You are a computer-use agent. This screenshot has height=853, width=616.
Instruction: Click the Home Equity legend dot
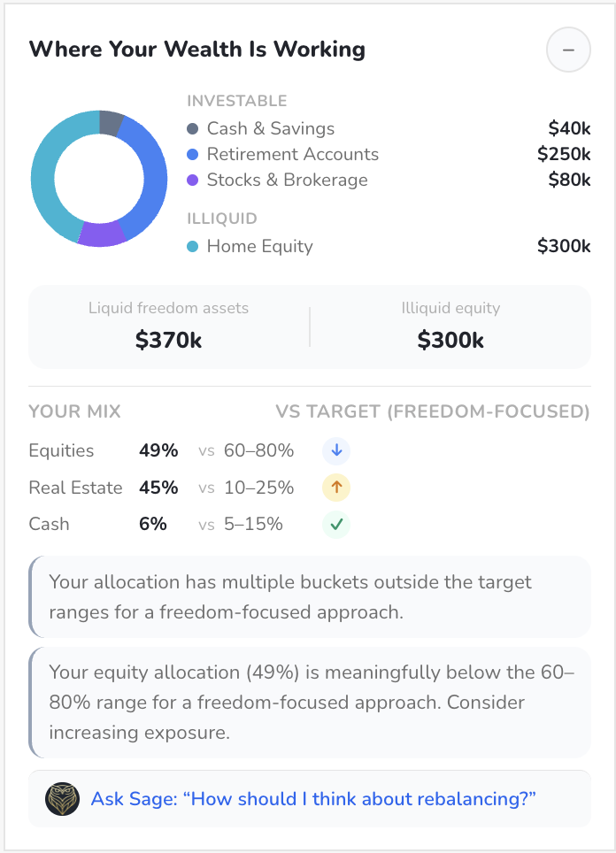click(x=192, y=247)
